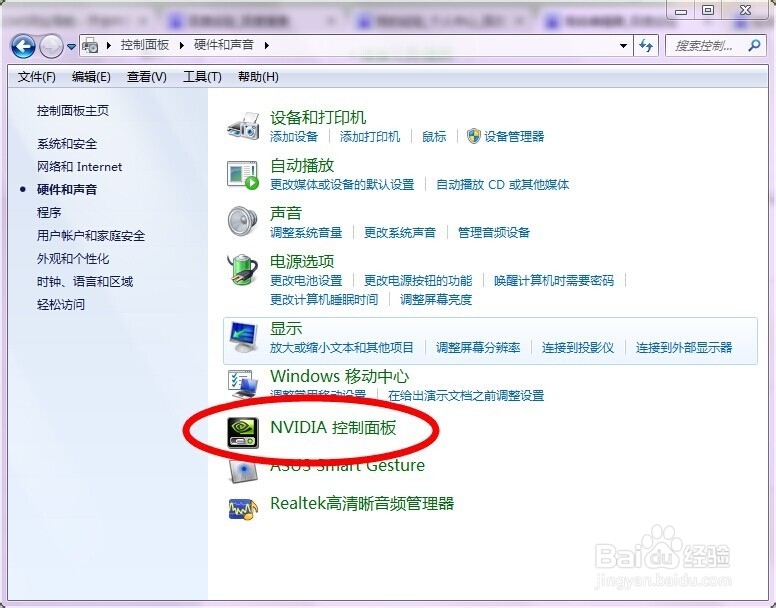Expand the address bar history dropdown

click(x=623, y=46)
